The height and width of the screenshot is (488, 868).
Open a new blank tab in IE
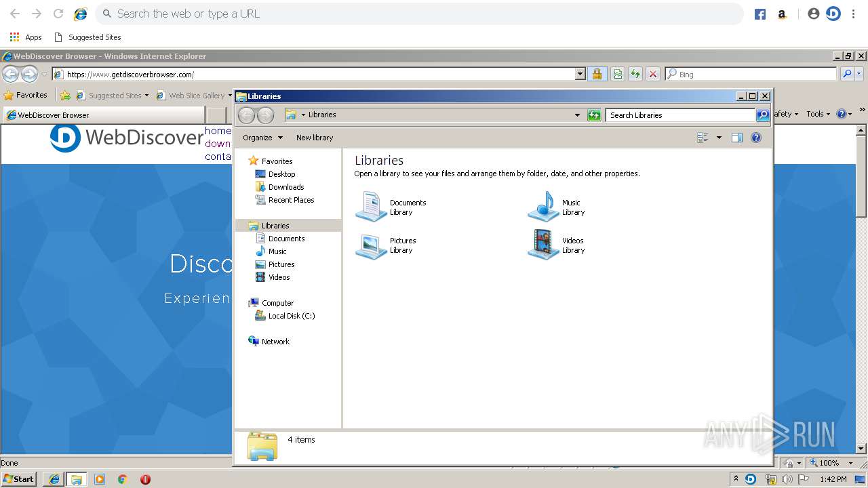coord(216,115)
